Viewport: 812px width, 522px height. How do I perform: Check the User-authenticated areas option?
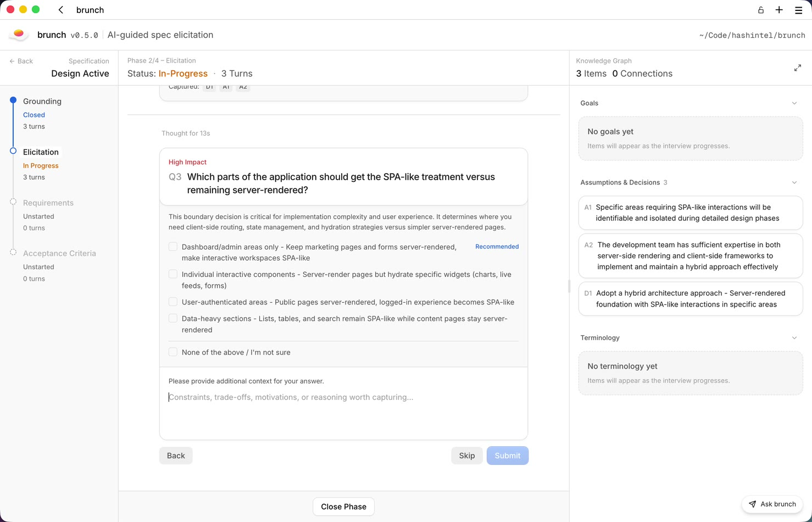click(173, 302)
